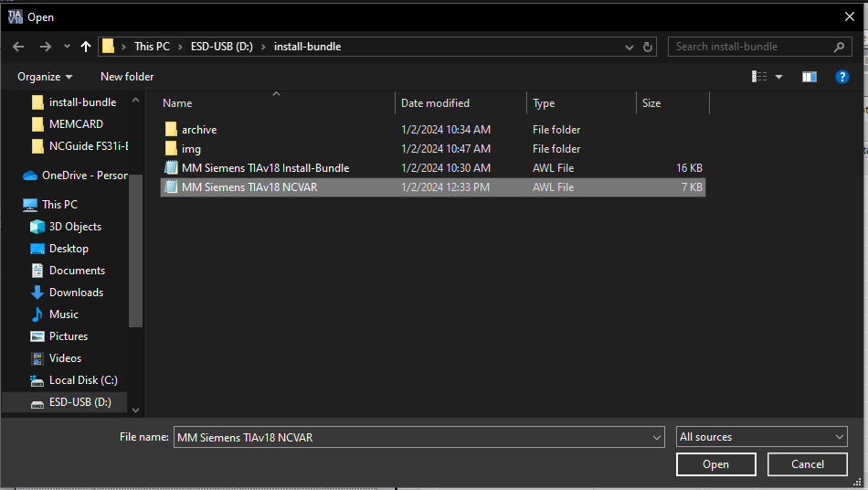Image resolution: width=868 pixels, height=490 pixels.
Task: Expand the address bar history dropdown
Action: click(629, 47)
